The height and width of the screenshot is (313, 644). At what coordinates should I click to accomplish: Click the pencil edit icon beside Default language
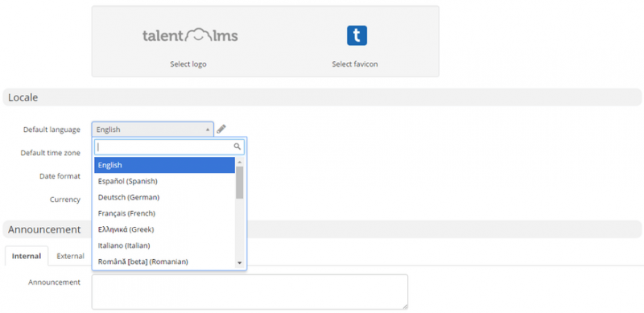221,129
